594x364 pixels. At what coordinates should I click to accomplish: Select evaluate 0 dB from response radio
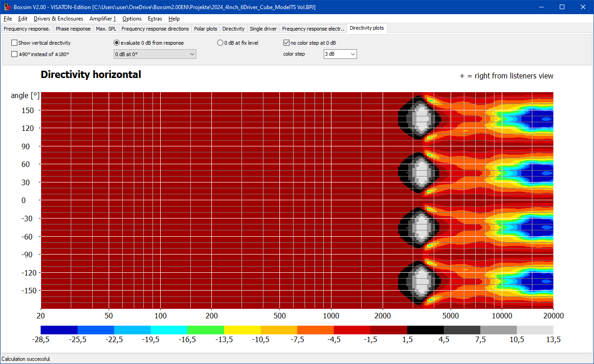(x=149, y=43)
